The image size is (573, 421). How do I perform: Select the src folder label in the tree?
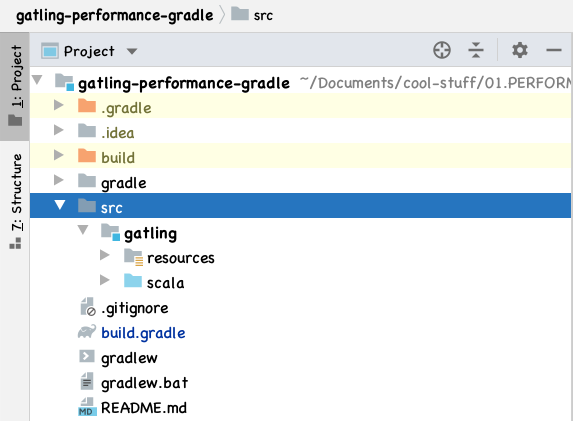click(111, 208)
